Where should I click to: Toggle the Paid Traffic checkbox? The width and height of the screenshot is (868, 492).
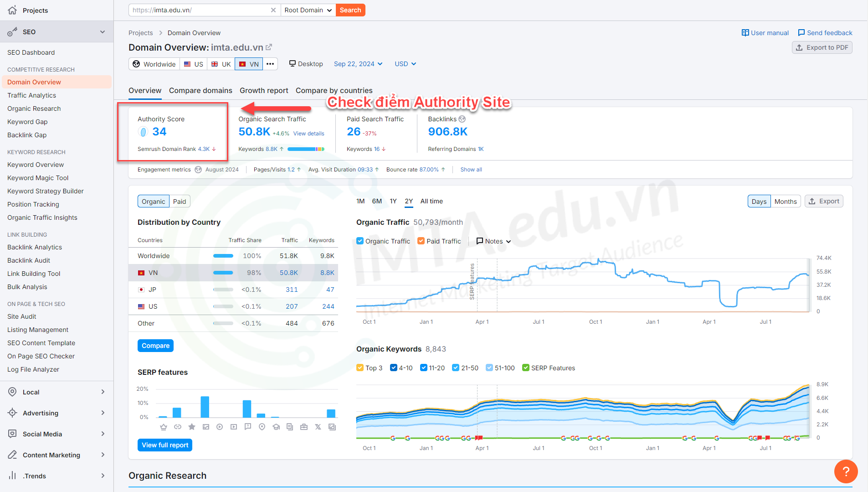click(x=421, y=241)
